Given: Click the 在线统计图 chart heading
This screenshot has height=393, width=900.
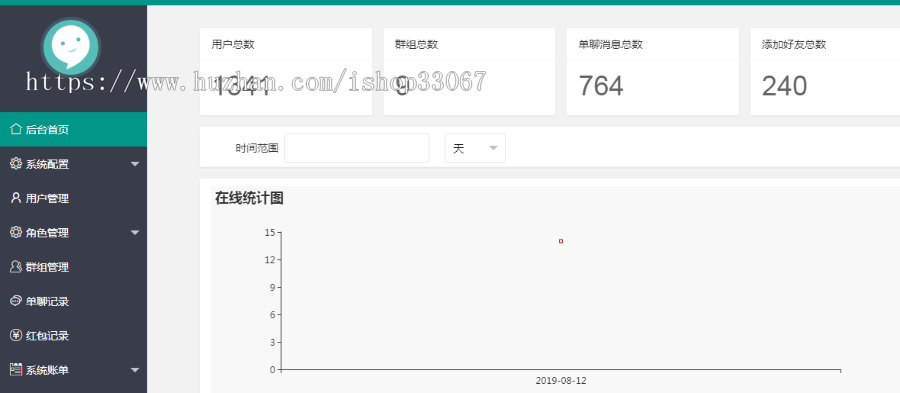Looking at the screenshot, I should click(x=249, y=199).
